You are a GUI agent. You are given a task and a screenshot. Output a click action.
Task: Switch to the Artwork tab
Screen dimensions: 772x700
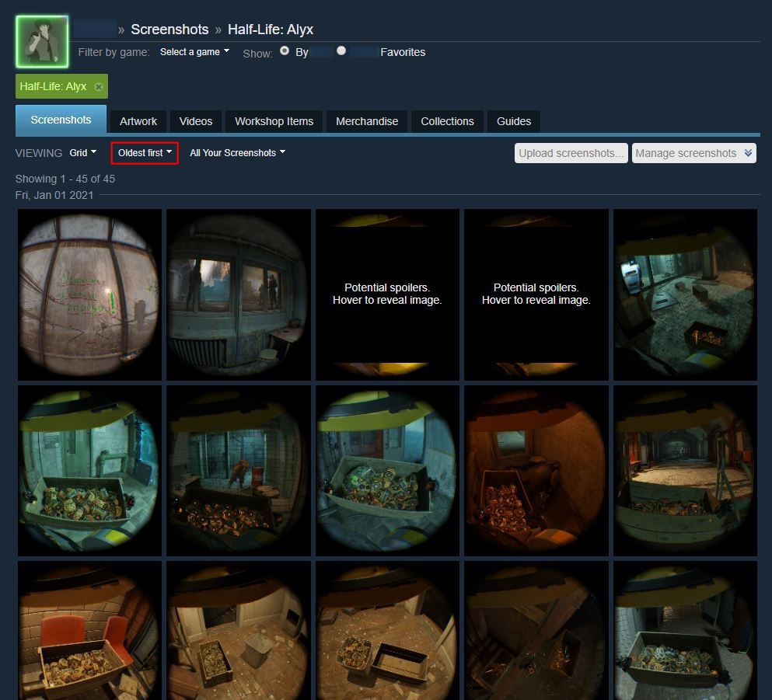tap(138, 121)
